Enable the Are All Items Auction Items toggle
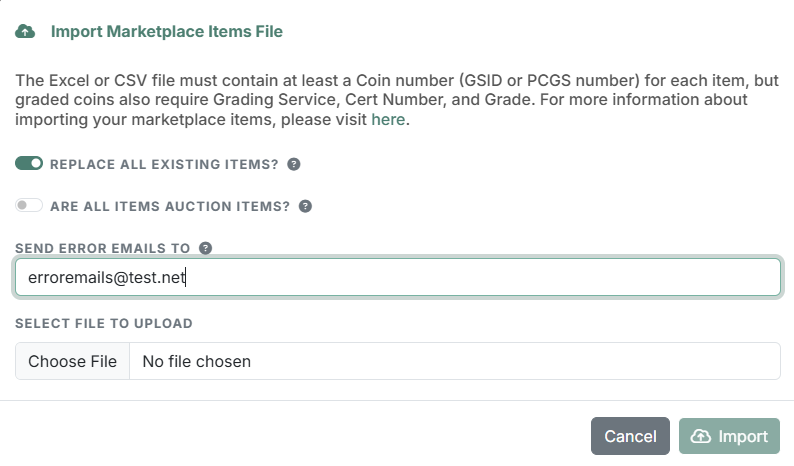 [29, 206]
